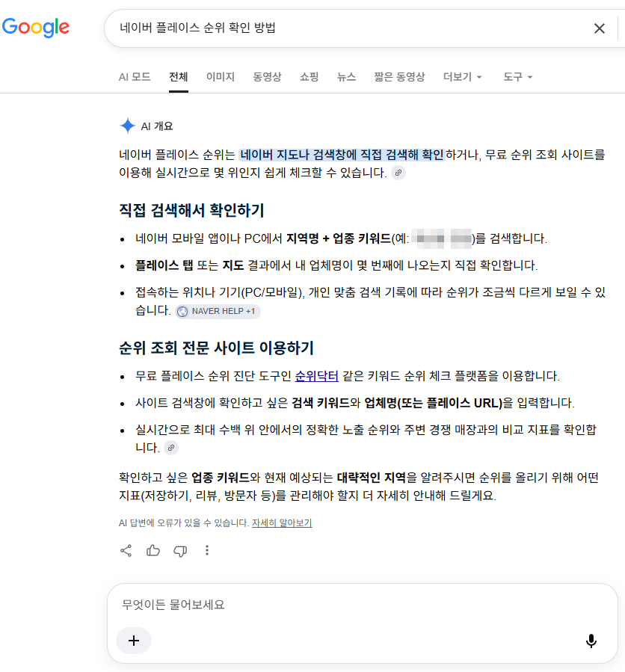
Task: Start voice input with the microphone
Action: [x=591, y=641]
